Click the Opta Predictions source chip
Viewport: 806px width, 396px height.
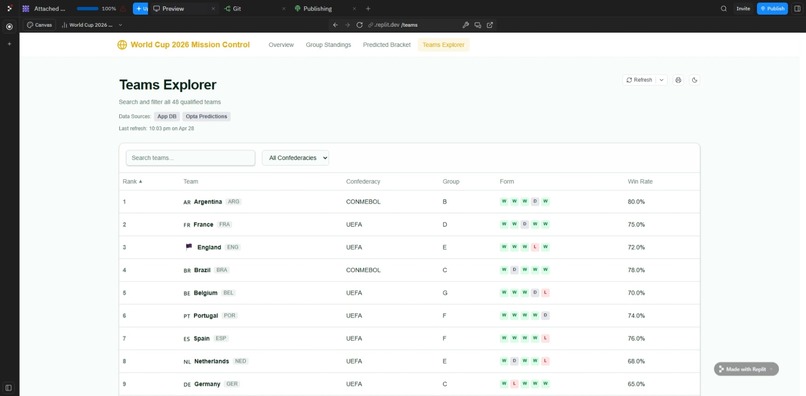[206, 117]
